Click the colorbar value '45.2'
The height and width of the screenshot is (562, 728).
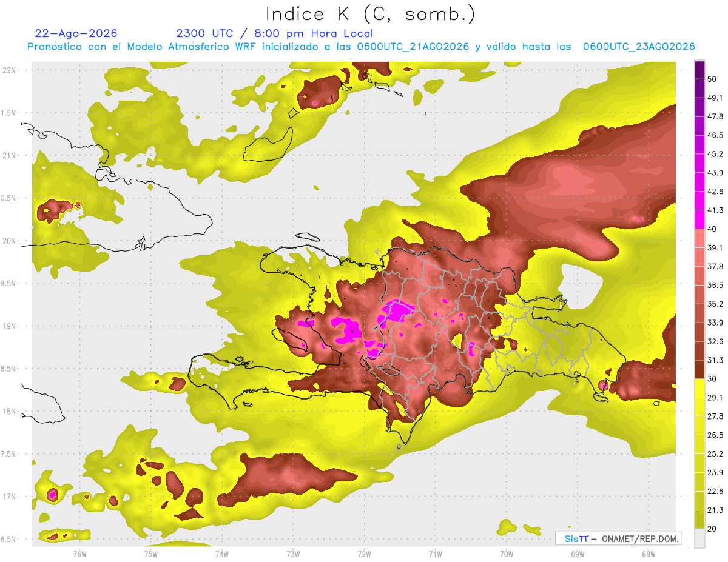[715, 154]
